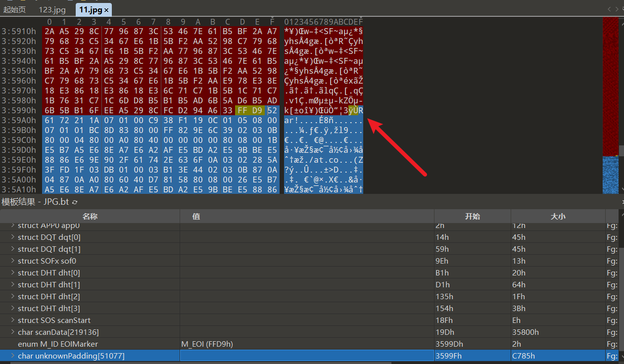Click the hex editor minimap overview
The image size is (624, 364).
610,105
